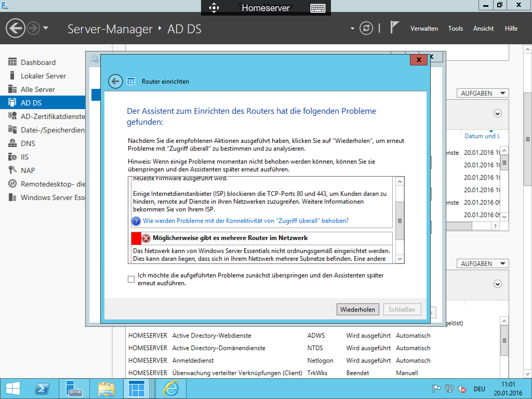Click the IIS role icon
This screenshot has width=532, height=399.
12,157
